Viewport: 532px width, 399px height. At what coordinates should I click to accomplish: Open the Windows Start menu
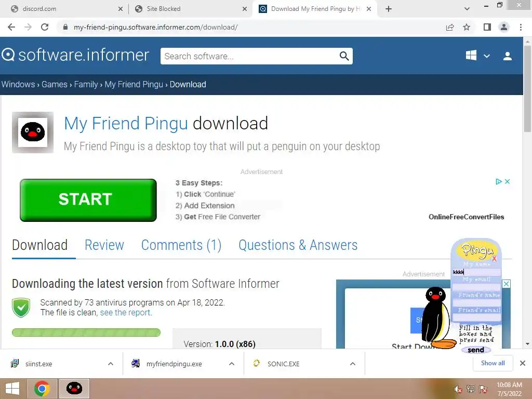pyautogui.click(x=12, y=389)
